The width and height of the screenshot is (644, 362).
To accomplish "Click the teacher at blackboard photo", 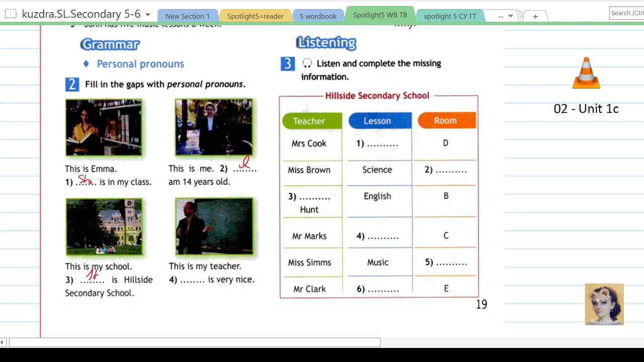I will (x=214, y=226).
